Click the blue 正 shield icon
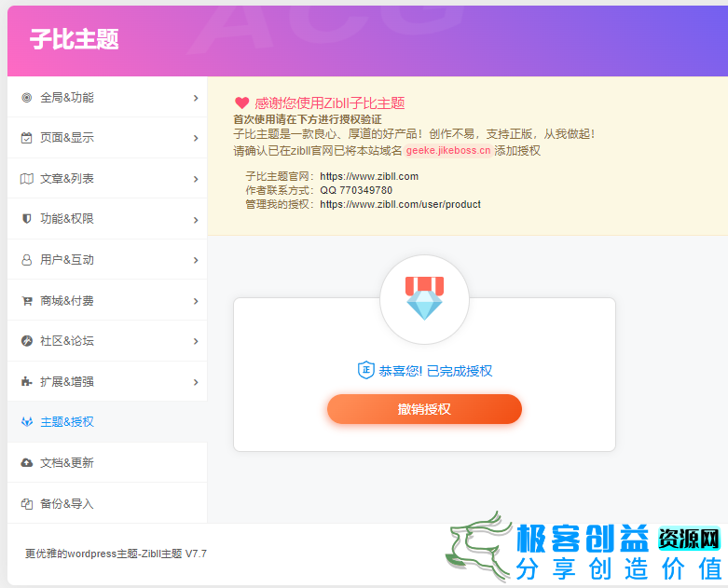The height and width of the screenshot is (588, 728). point(365,370)
